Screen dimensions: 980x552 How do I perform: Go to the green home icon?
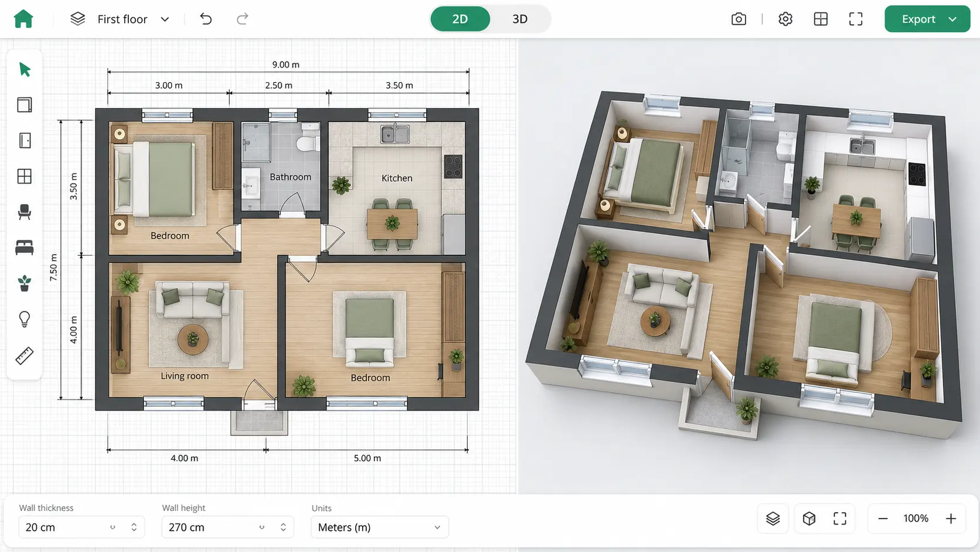pos(23,19)
